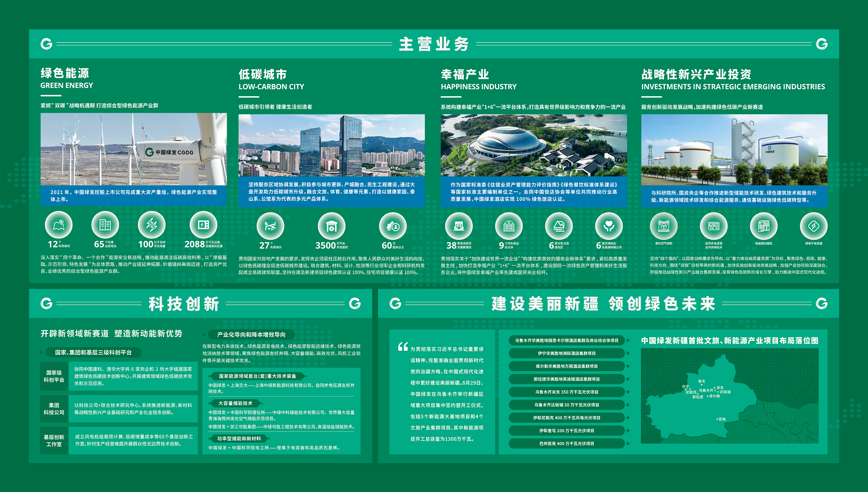Select the 锂离子电容器 diamond icon

pos(813,226)
